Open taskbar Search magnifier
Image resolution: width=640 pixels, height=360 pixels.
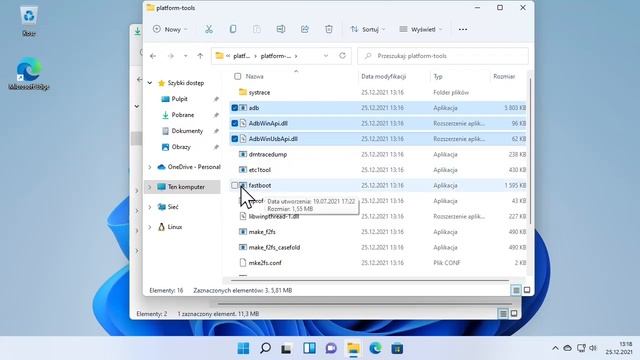point(265,348)
